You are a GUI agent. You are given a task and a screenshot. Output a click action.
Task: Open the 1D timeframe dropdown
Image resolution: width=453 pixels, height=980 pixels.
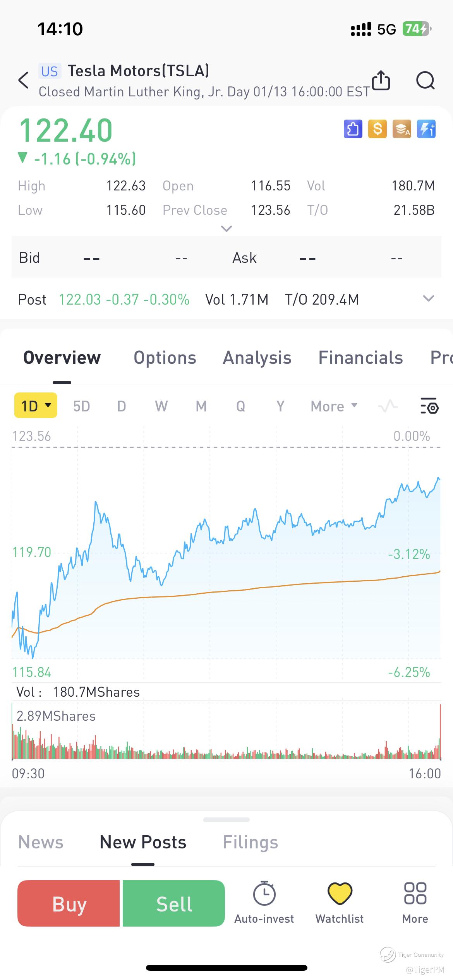point(36,406)
